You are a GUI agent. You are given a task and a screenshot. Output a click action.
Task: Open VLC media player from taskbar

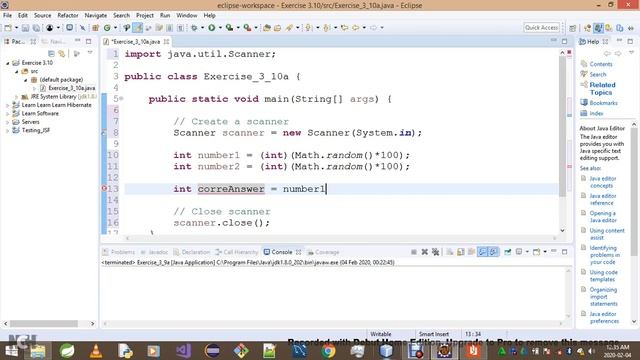pyautogui.click(x=96, y=351)
